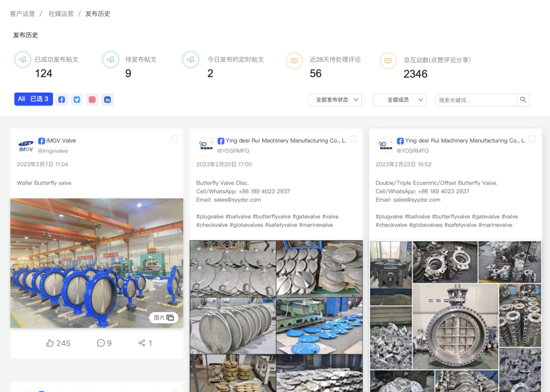Click the search magnifier icon
Screen dimensions: 550x392
[523, 100]
